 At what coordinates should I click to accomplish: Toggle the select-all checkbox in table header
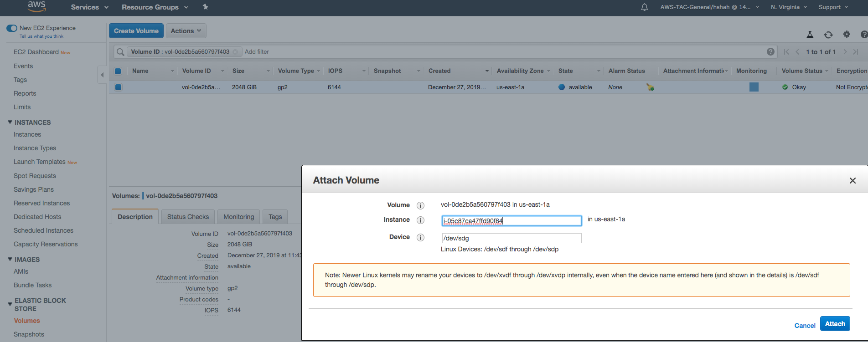pyautogui.click(x=118, y=71)
